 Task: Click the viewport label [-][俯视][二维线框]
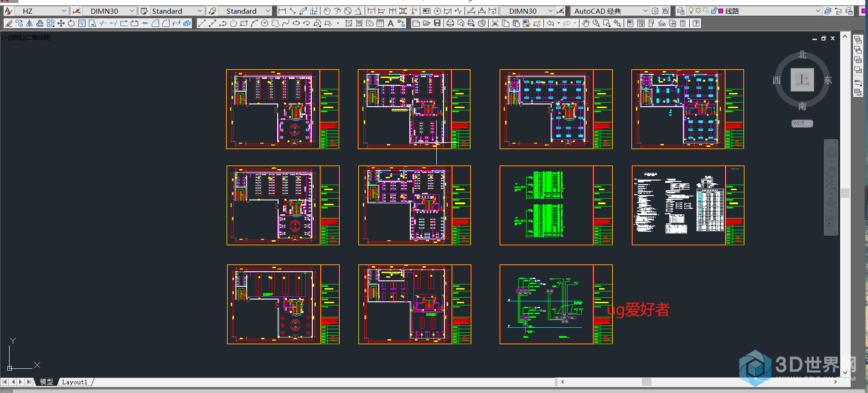click(26, 37)
